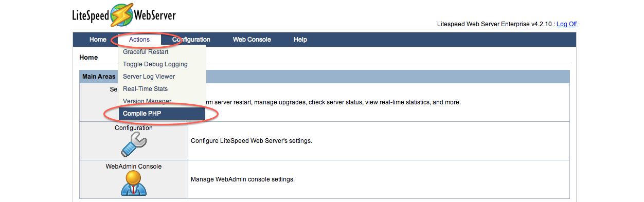Open the Help menu
Viewport: 644px width, 202px height.
pyautogui.click(x=300, y=40)
